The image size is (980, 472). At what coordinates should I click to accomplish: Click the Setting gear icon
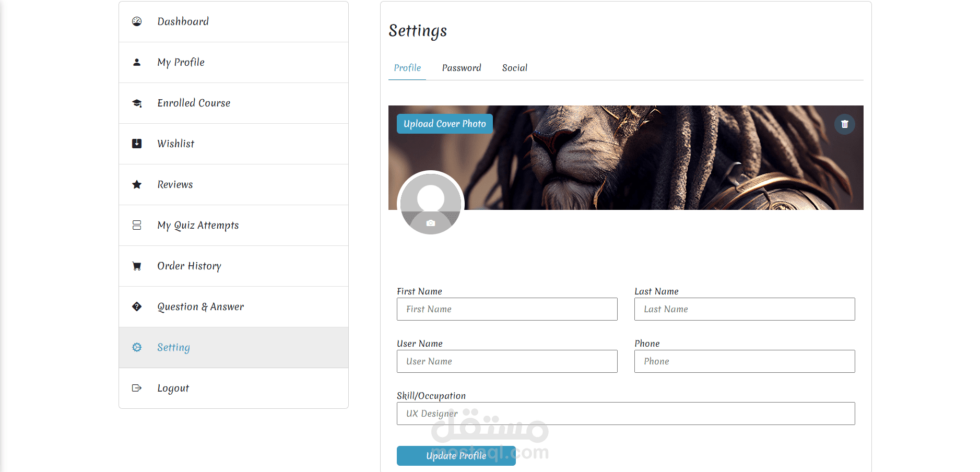[137, 347]
